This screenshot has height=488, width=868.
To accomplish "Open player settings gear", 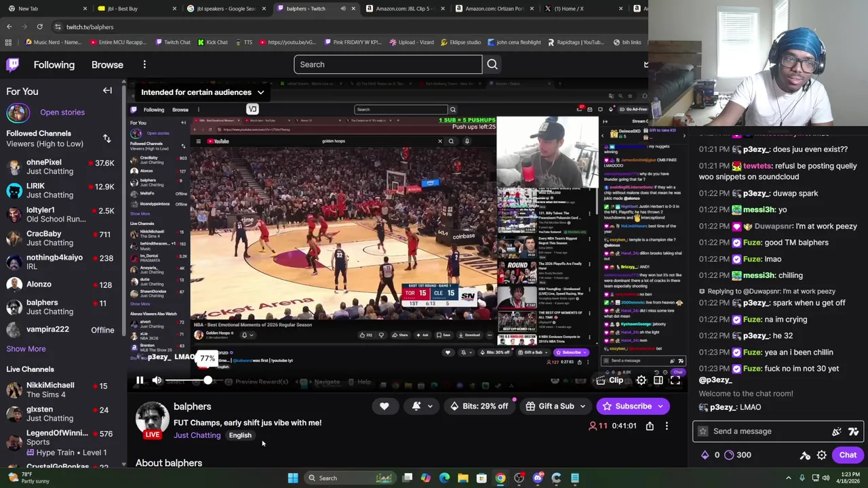I will (x=641, y=381).
